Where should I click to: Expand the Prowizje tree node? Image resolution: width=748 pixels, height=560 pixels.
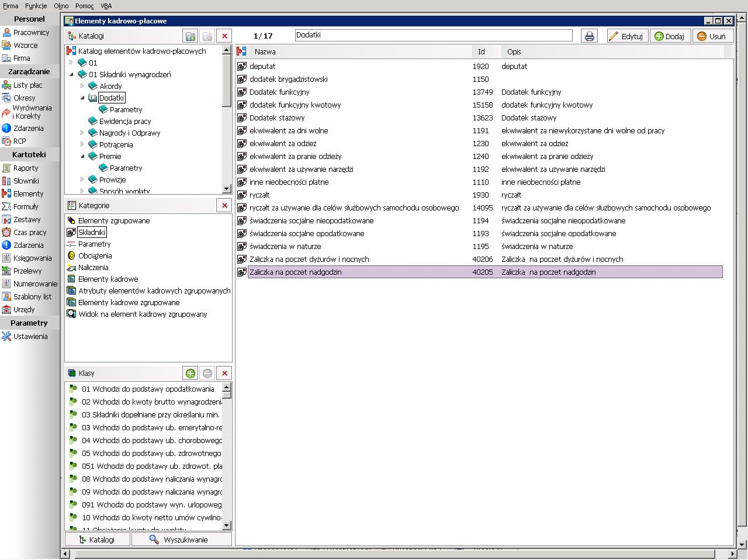tap(82, 179)
